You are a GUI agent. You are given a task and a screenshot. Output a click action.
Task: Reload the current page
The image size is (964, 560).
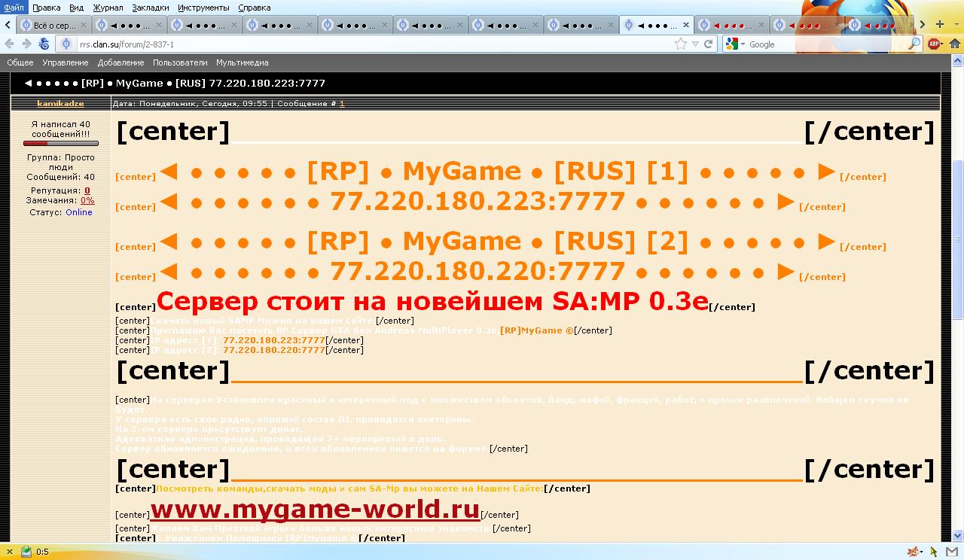click(x=709, y=44)
